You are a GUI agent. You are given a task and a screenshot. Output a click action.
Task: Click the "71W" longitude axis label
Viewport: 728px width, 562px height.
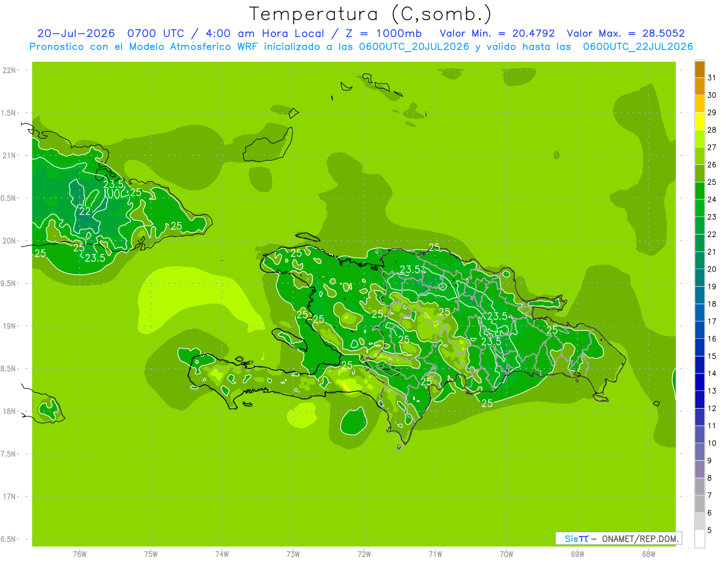(x=435, y=554)
